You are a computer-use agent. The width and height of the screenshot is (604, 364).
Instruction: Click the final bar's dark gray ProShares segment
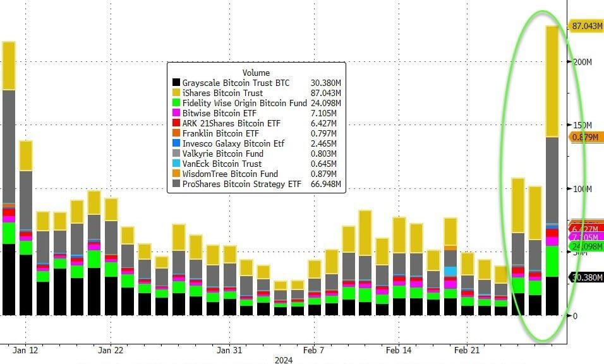(x=552, y=180)
